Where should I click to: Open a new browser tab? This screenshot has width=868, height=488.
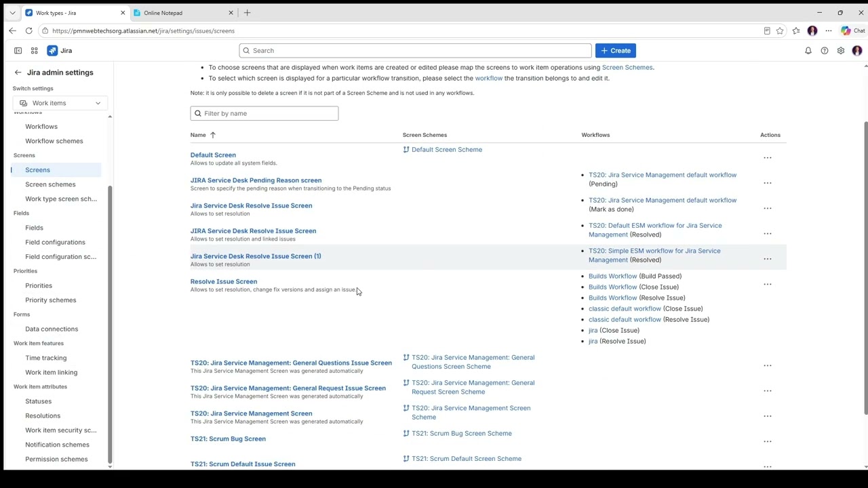tap(247, 13)
